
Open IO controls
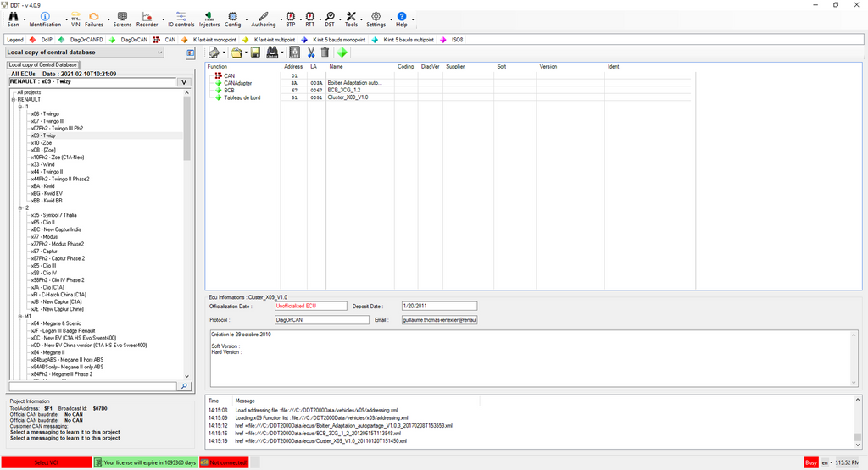tap(181, 19)
